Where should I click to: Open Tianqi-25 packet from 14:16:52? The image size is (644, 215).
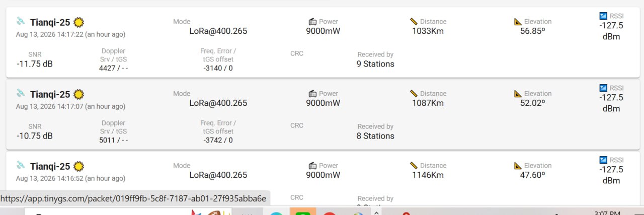coord(323,179)
